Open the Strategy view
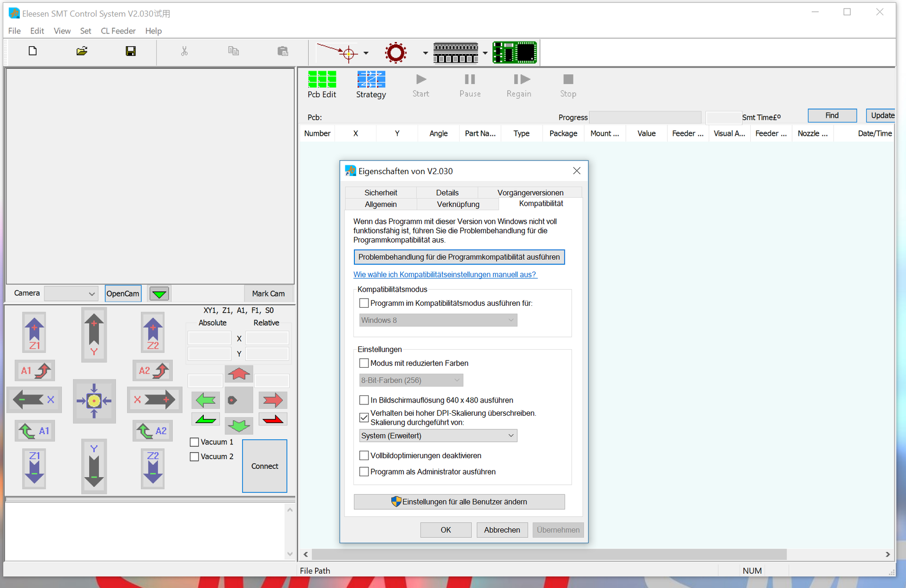 pyautogui.click(x=371, y=84)
